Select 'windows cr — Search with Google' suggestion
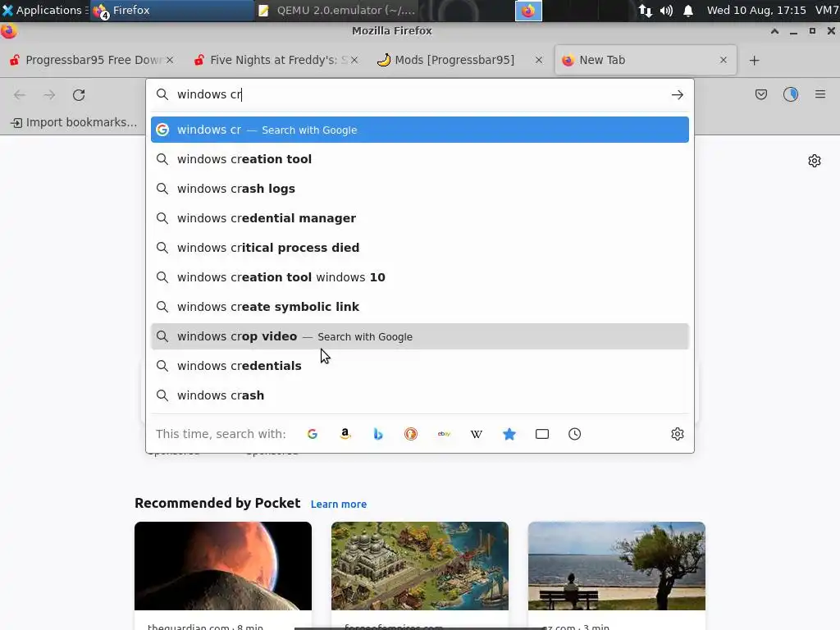The width and height of the screenshot is (840, 630). coord(420,130)
